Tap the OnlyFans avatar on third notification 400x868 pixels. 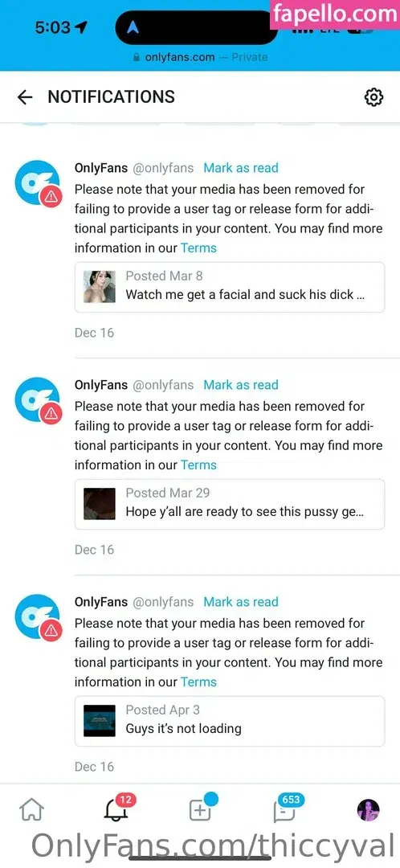pyautogui.click(x=37, y=616)
